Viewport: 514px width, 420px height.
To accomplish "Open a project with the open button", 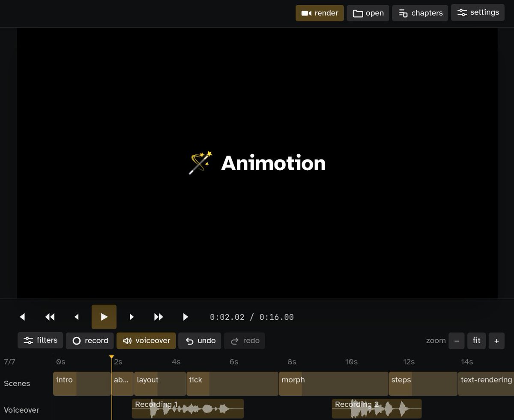I will 368,13.
